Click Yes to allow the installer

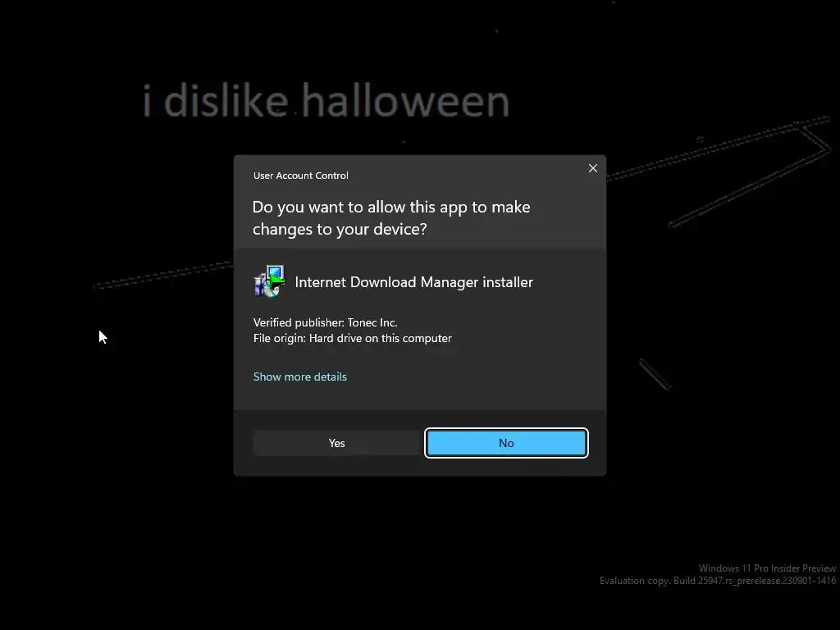click(x=336, y=443)
